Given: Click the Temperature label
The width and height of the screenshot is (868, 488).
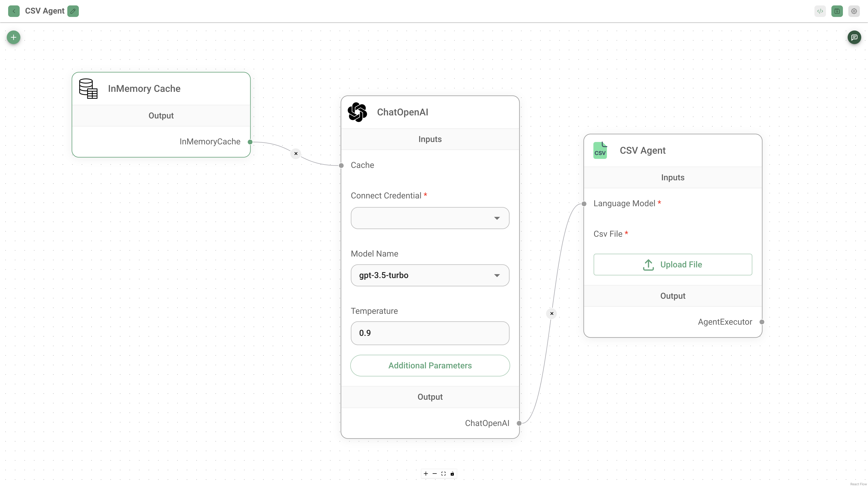Looking at the screenshot, I should [374, 311].
